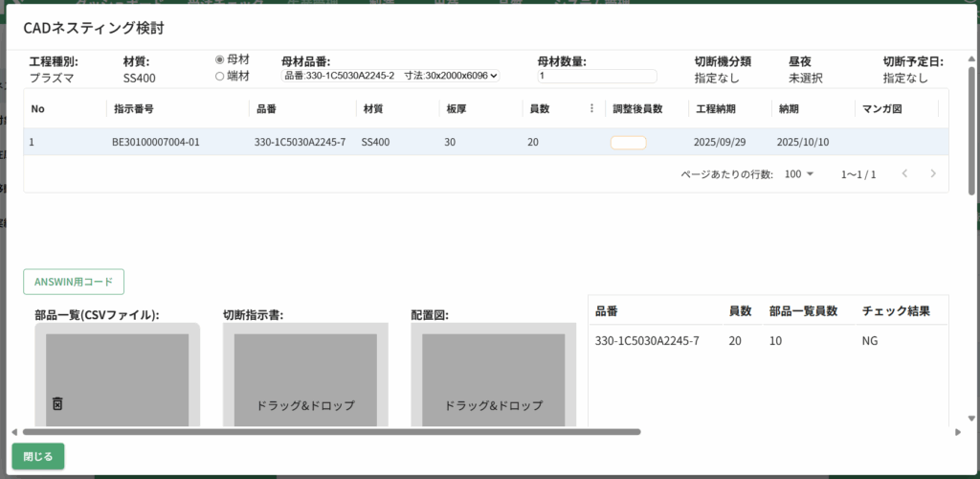
Task: Select the 母材 radio button
Action: (x=220, y=59)
